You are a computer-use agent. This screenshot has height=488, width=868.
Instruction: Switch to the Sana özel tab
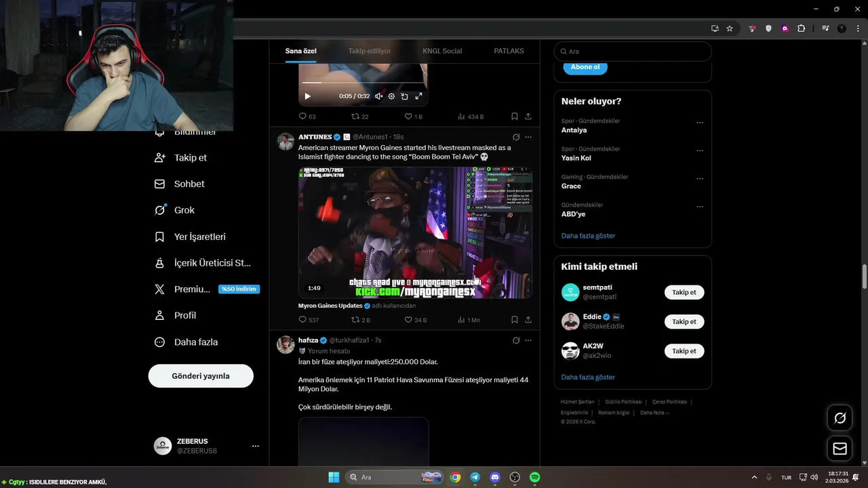click(300, 51)
